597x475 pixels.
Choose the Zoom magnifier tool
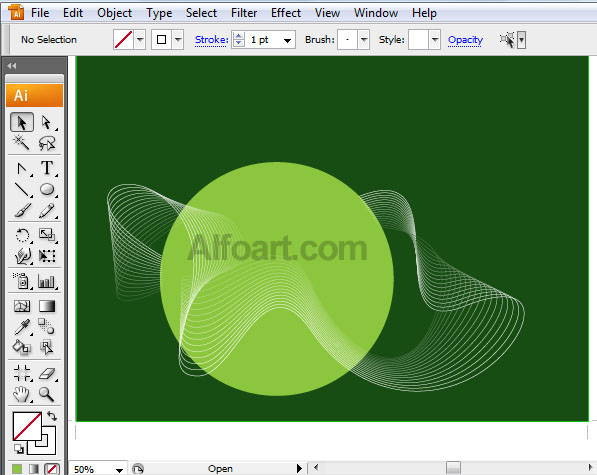coord(46,394)
